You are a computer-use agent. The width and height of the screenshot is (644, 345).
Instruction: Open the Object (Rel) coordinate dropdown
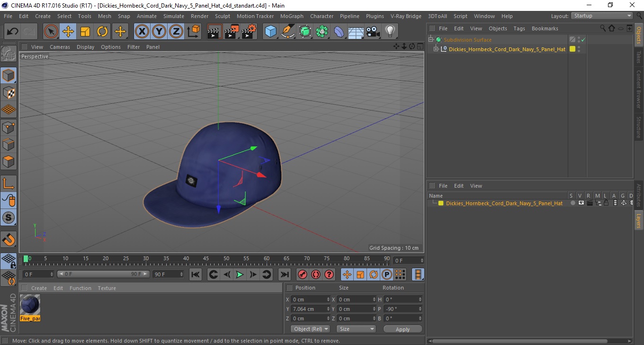click(310, 329)
